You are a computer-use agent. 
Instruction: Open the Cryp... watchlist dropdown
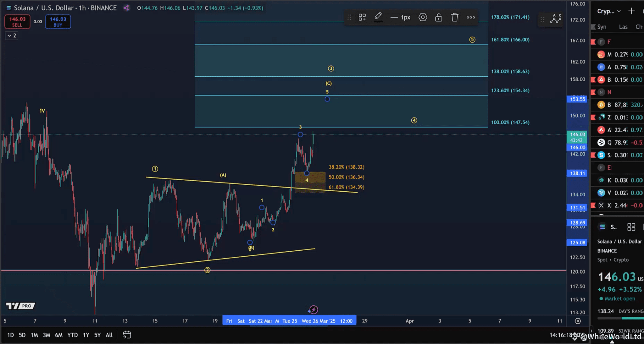point(609,11)
